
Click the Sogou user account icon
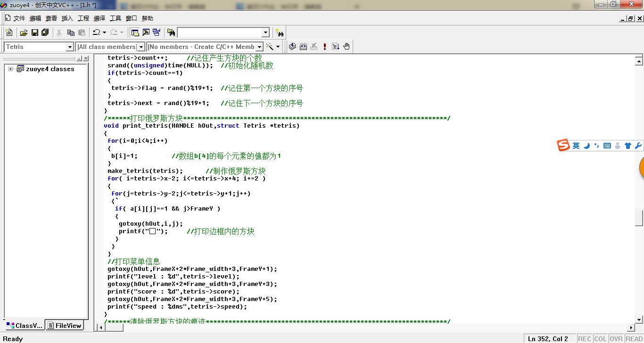coord(618,146)
